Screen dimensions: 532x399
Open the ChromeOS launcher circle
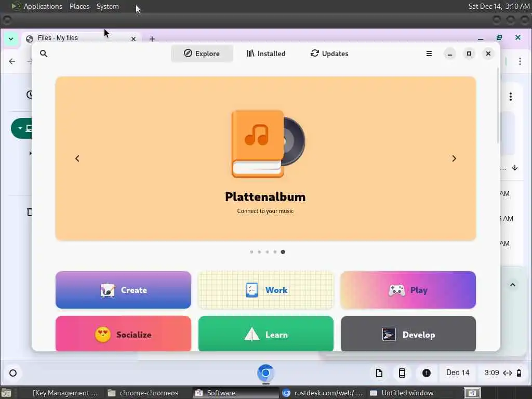click(x=13, y=373)
